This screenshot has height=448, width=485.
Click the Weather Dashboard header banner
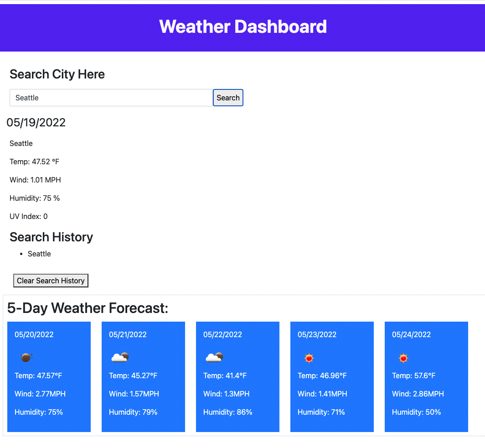click(242, 27)
